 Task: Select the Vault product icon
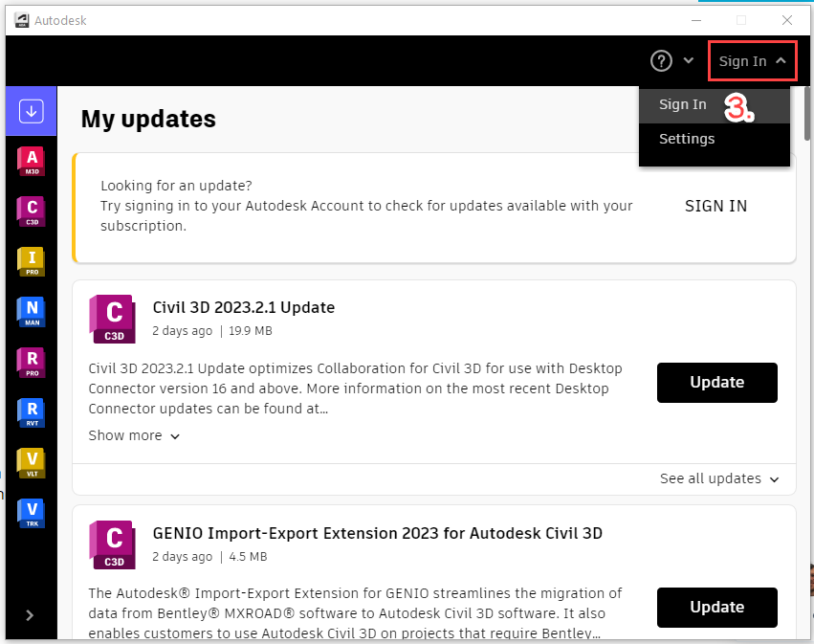click(31, 462)
